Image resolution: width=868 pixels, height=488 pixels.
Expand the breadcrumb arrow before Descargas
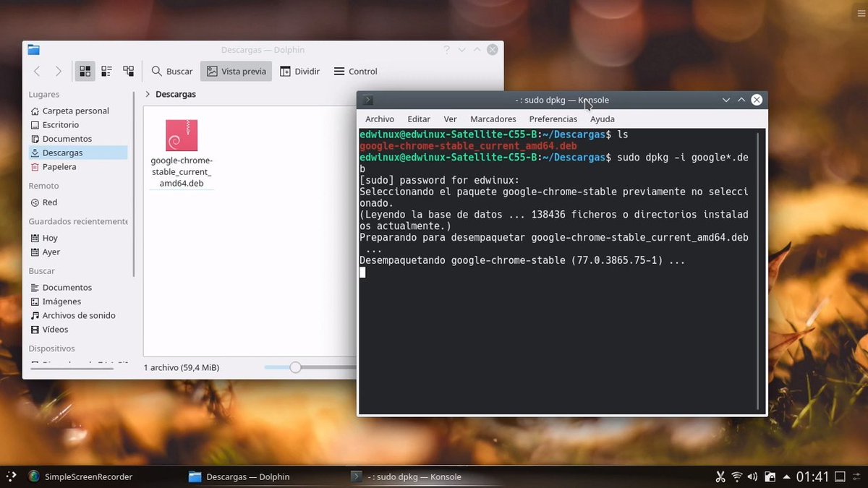tap(148, 94)
